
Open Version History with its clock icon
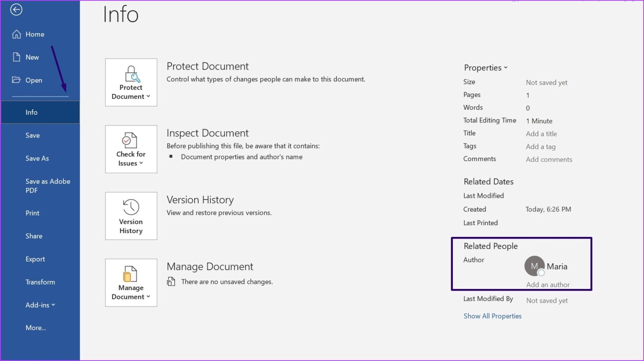131,206
